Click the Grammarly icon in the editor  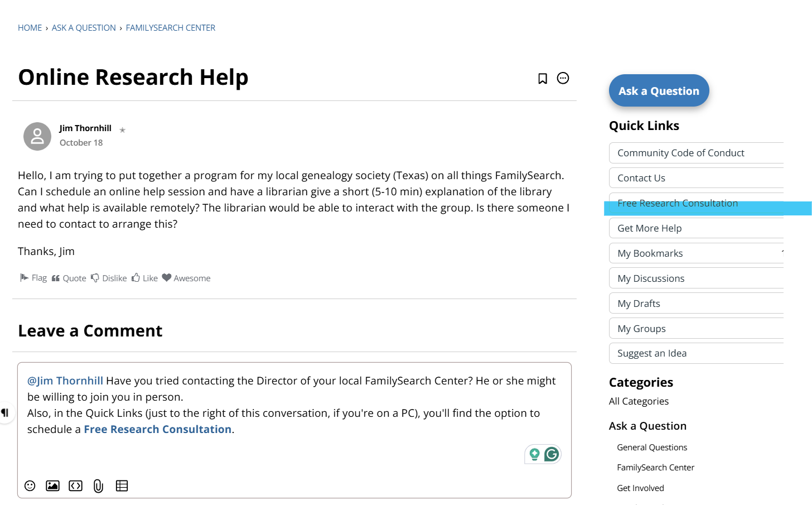552,454
